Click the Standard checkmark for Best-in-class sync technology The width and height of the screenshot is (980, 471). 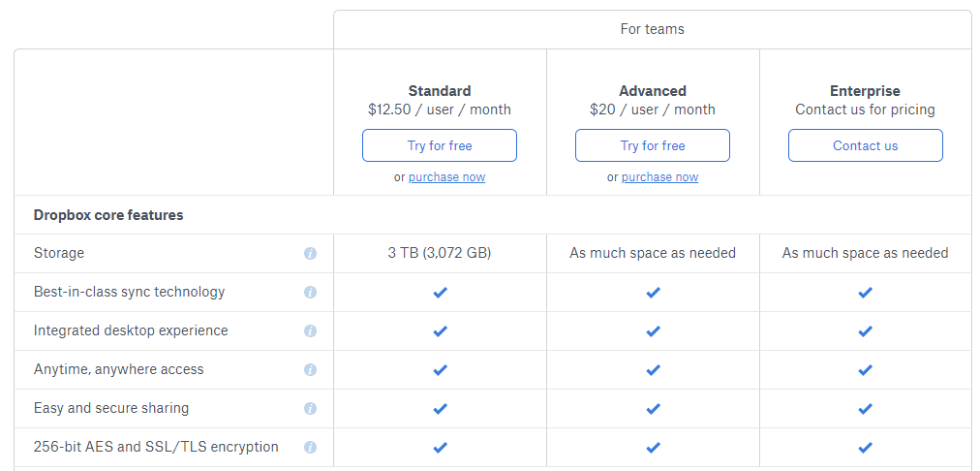pos(440,292)
